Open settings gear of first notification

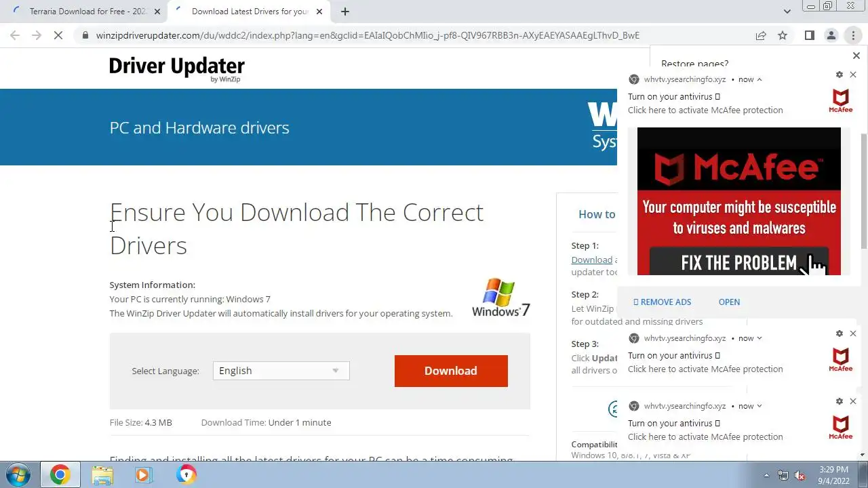point(840,75)
